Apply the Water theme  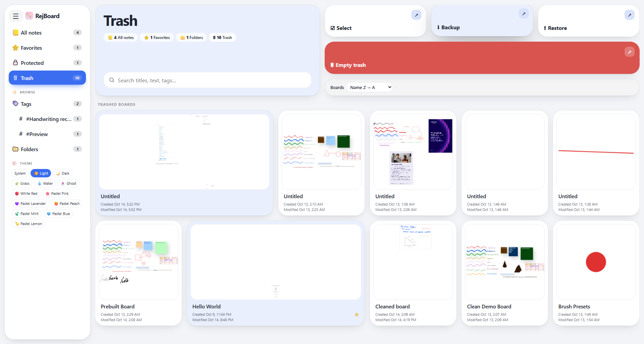pyautogui.click(x=45, y=183)
